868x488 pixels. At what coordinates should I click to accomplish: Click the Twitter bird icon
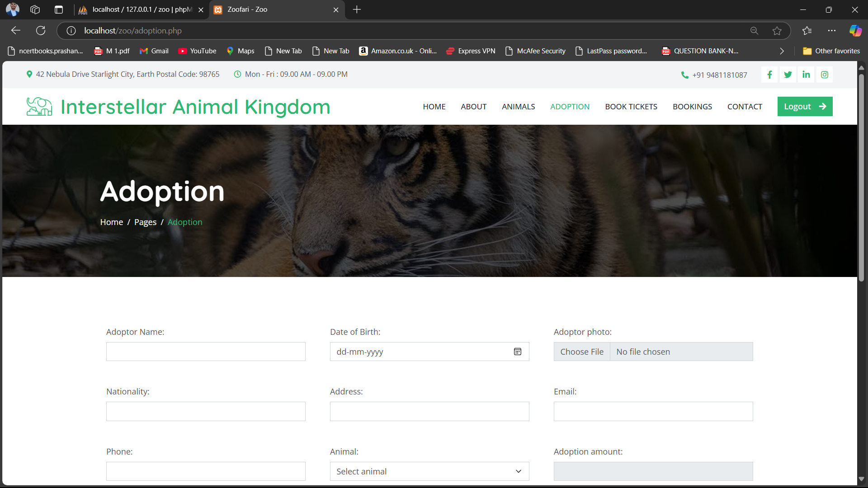tap(788, 75)
